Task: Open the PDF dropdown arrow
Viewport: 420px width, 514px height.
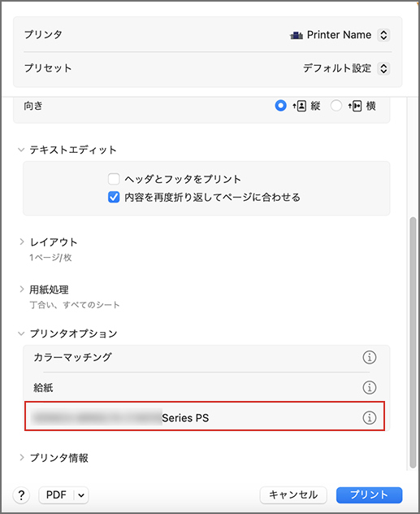Action: [x=81, y=495]
